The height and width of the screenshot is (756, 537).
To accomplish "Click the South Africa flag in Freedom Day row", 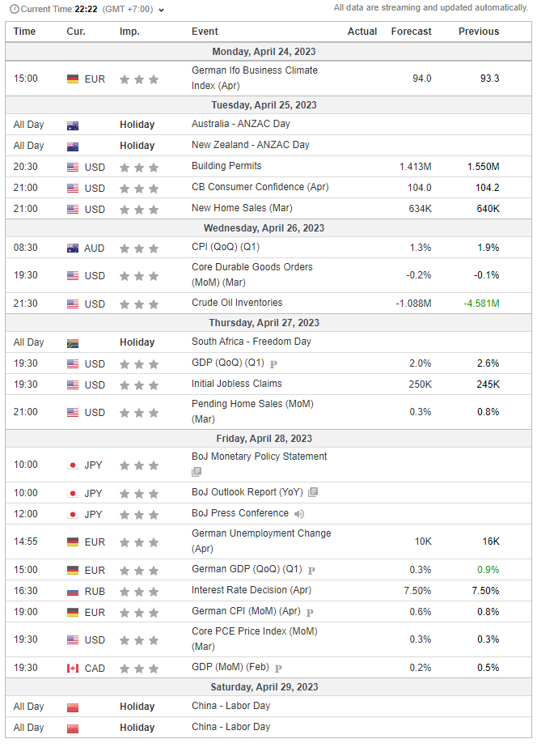I will (x=73, y=343).
